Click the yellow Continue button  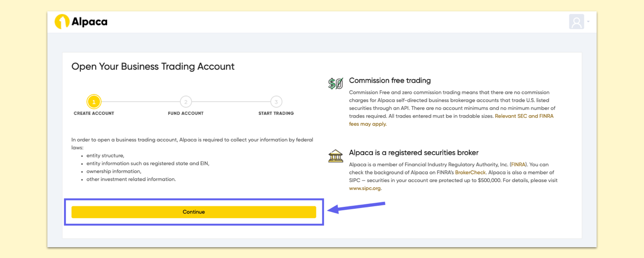[194, 212]
